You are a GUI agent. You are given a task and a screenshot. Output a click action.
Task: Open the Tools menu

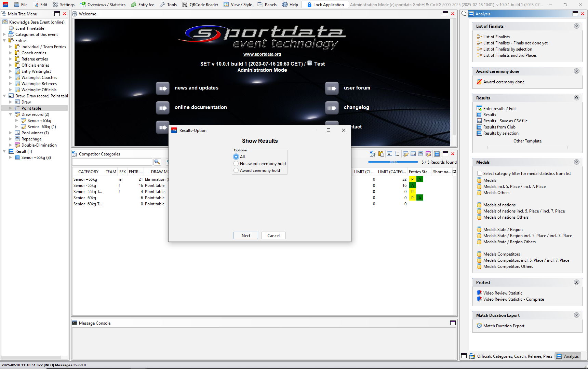click(x=168, y=4)
